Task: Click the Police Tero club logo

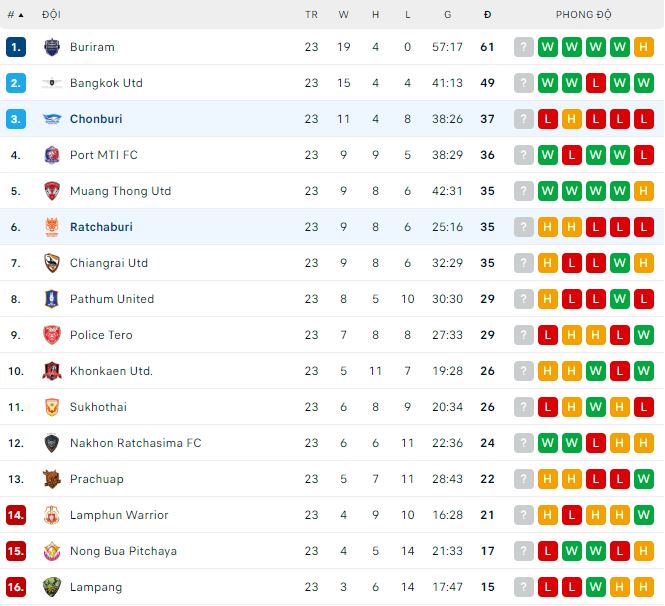Action: pos(52,335)
